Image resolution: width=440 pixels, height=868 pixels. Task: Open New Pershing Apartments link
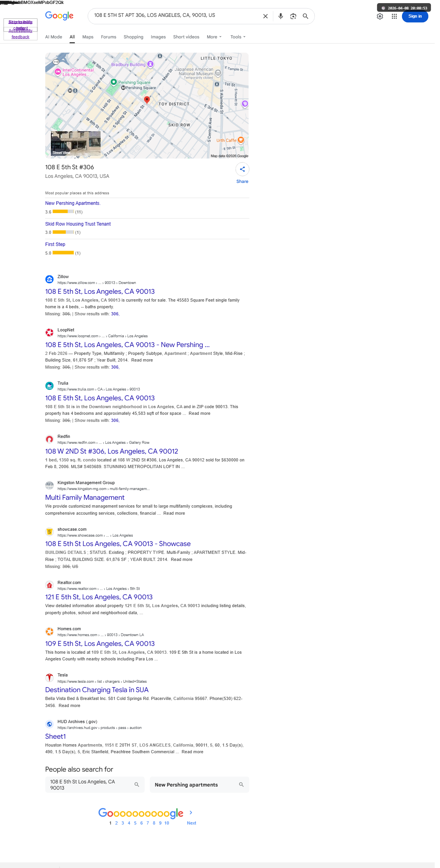tap(73, 203)
